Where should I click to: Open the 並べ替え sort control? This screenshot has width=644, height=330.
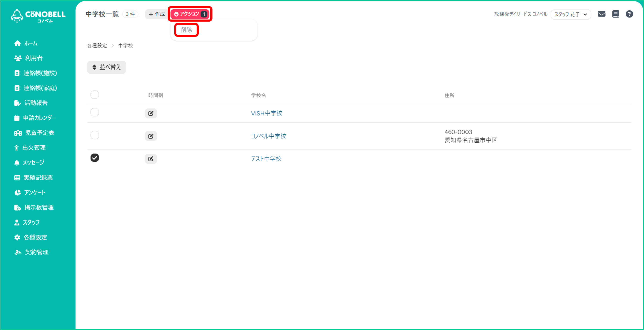107,67
